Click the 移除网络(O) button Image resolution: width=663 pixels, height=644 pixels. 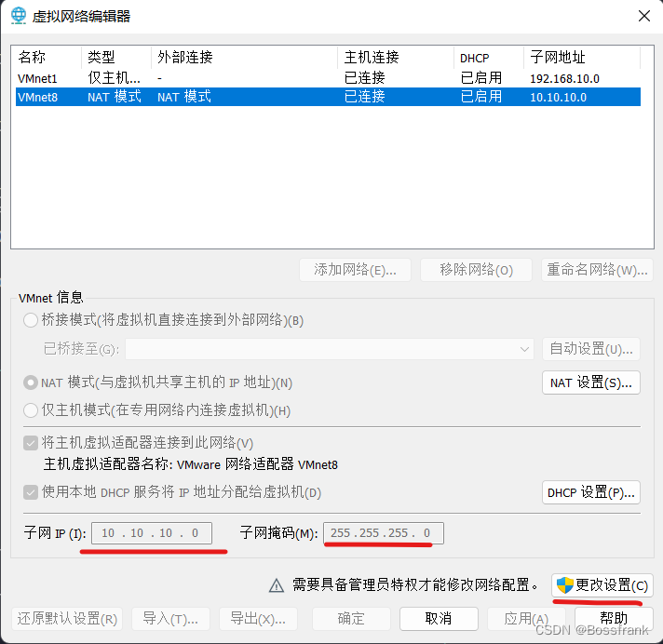coord(476,270)
